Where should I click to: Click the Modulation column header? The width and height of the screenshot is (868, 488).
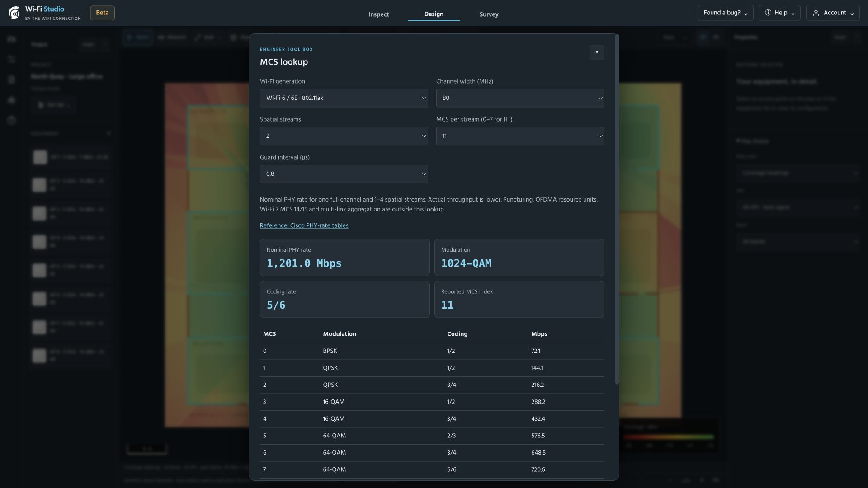click(x=339, y=334)
